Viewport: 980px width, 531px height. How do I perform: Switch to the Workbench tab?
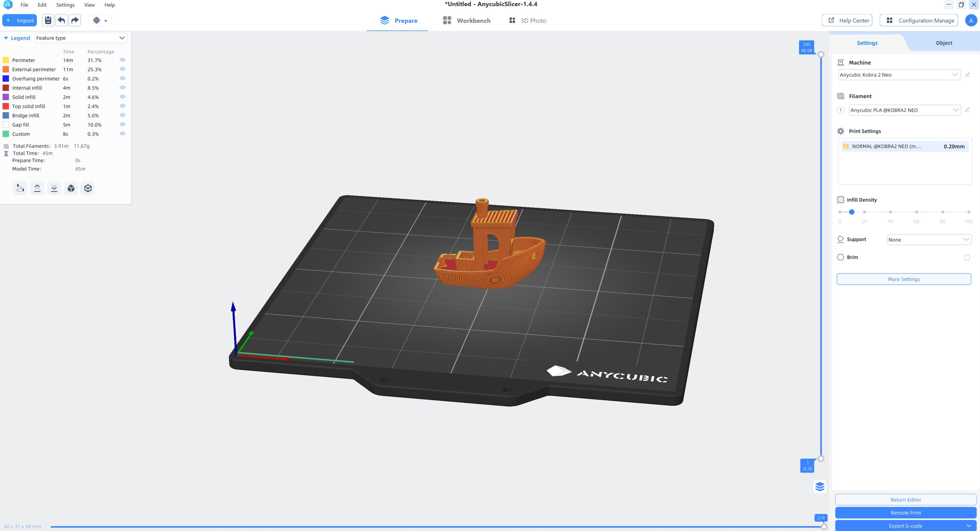pos(466,20)
